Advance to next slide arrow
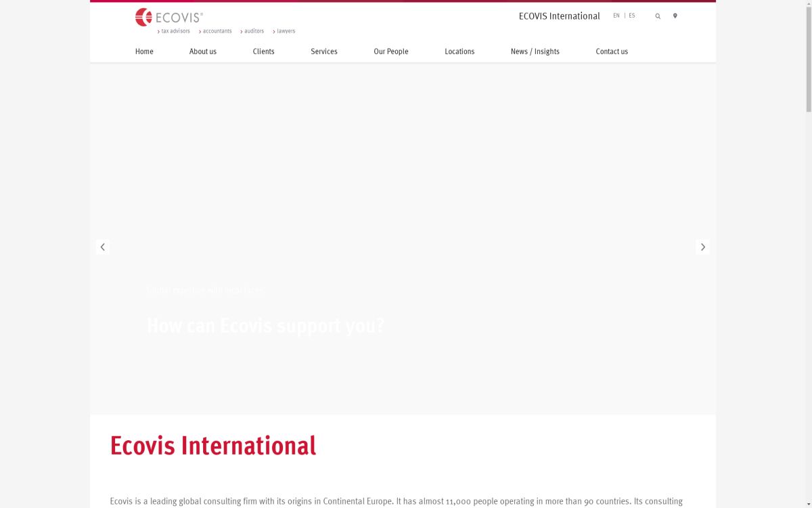This screenshot has width=812, height=508. 702,247
